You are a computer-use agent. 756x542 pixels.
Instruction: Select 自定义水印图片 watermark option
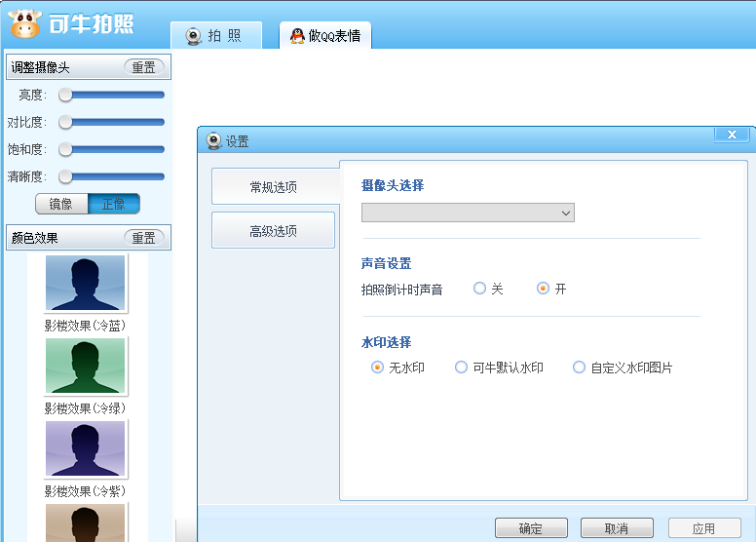[579, 368]
